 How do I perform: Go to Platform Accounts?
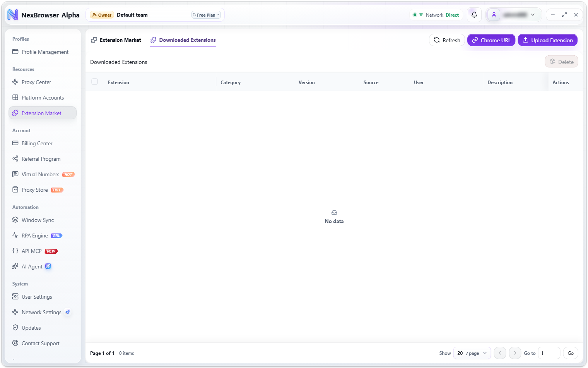pos(43,98)
